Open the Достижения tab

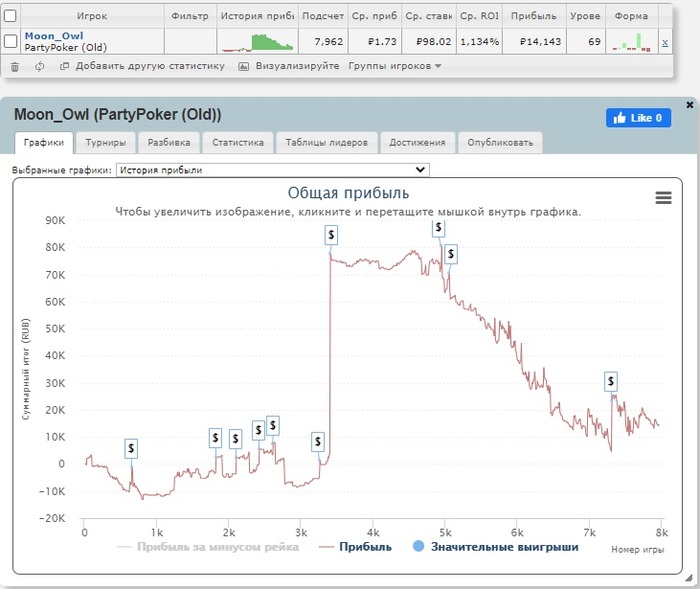coord(417,142)
